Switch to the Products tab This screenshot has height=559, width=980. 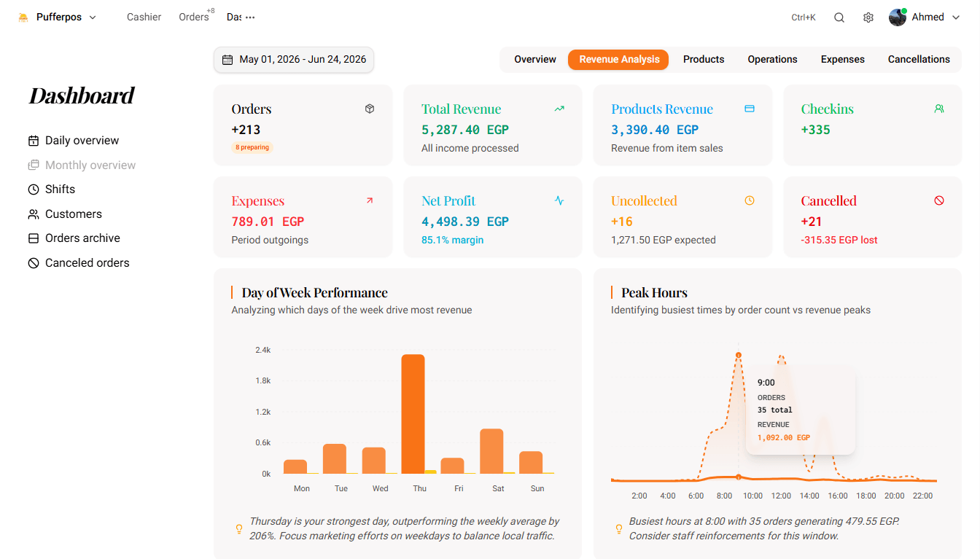coord(704,60)
